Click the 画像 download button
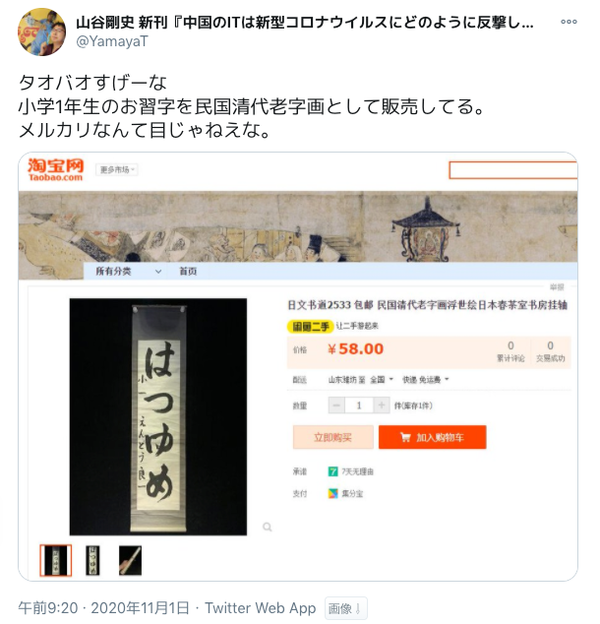This screenshot has width=600, height=624. pyautogui.click(x=346, y=608)
